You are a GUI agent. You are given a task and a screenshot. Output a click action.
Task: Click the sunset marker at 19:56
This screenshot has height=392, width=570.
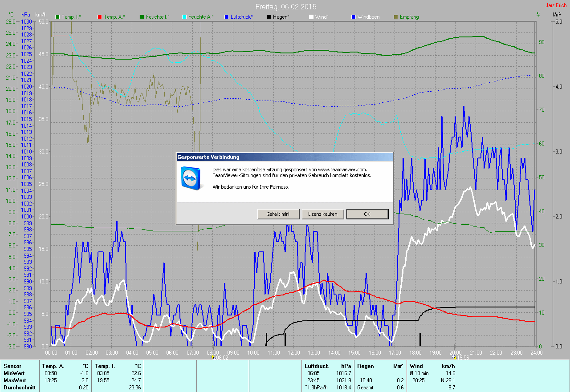point(455,356)
